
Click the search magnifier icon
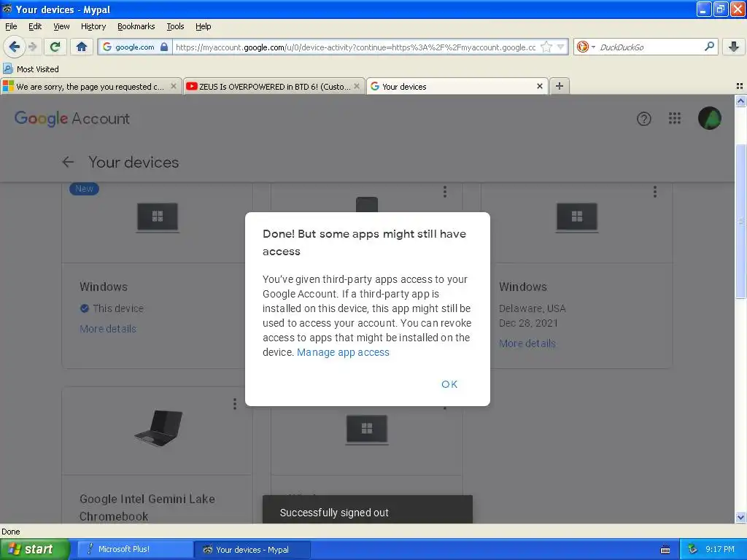[709, 46]
